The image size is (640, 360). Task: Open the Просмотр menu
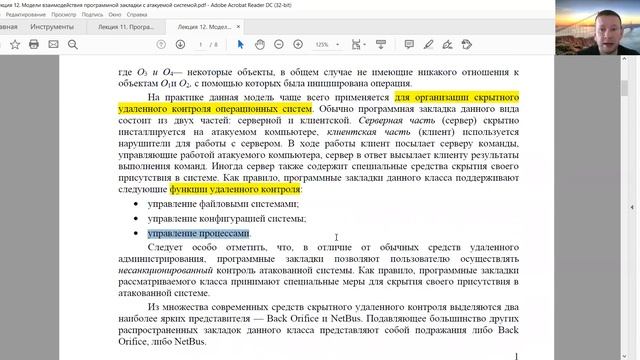point(64,15)
